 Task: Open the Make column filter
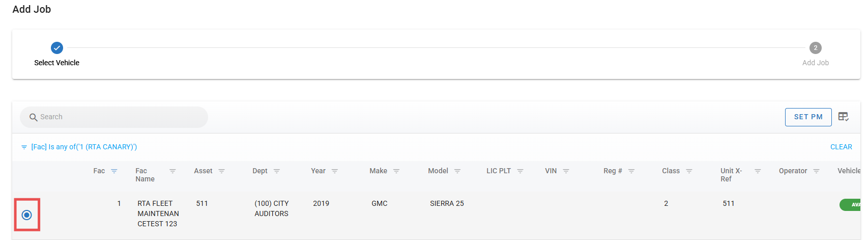[396, 171]
